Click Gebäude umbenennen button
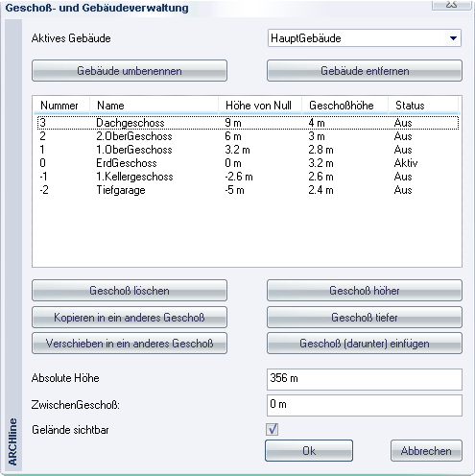The width and height of the screenshot is (475, 476). [x=130, y=71]
